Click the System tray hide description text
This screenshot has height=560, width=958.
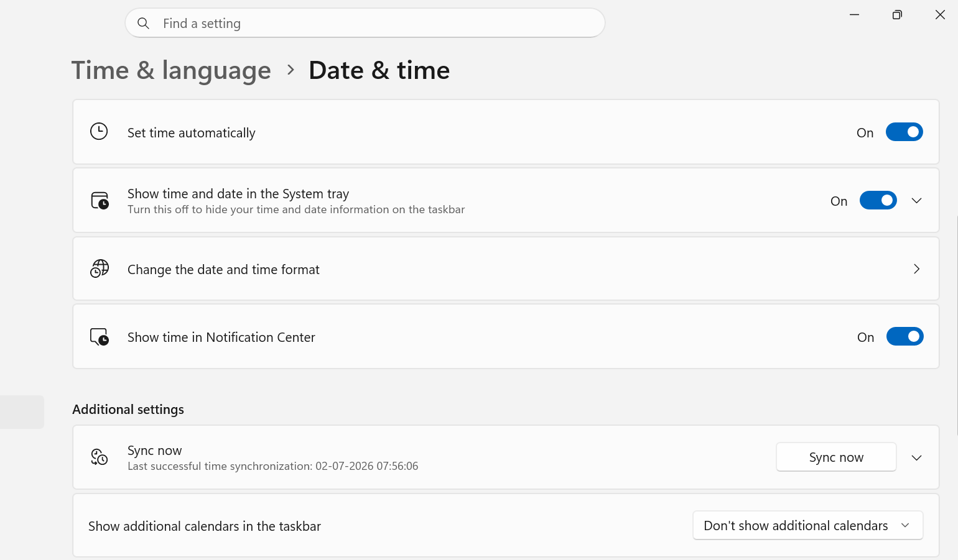click(x=296, y=209)
